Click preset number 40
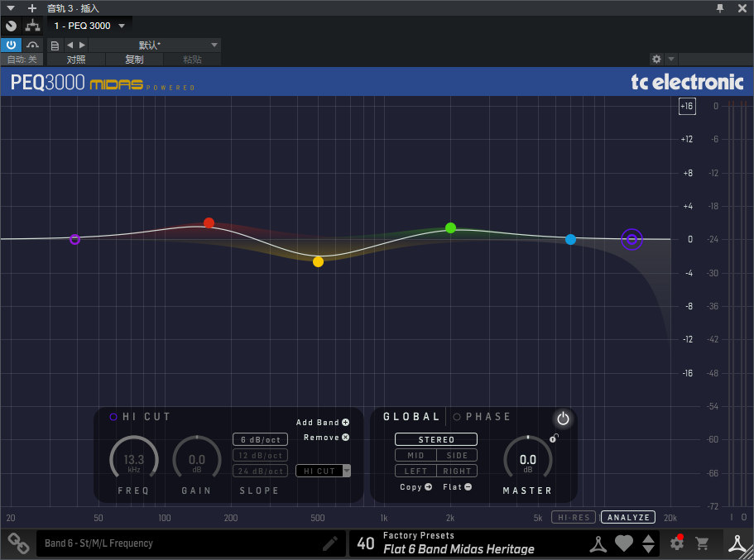Image resolution: width=754 pixels, height=560 pixels. (366, 543)
